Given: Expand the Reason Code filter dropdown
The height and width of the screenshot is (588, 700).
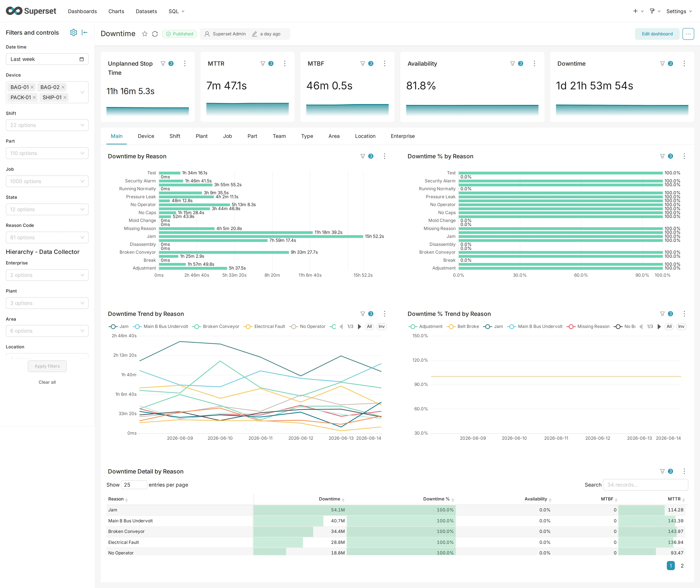Looking at the screenshot, I should coord(47,237).
